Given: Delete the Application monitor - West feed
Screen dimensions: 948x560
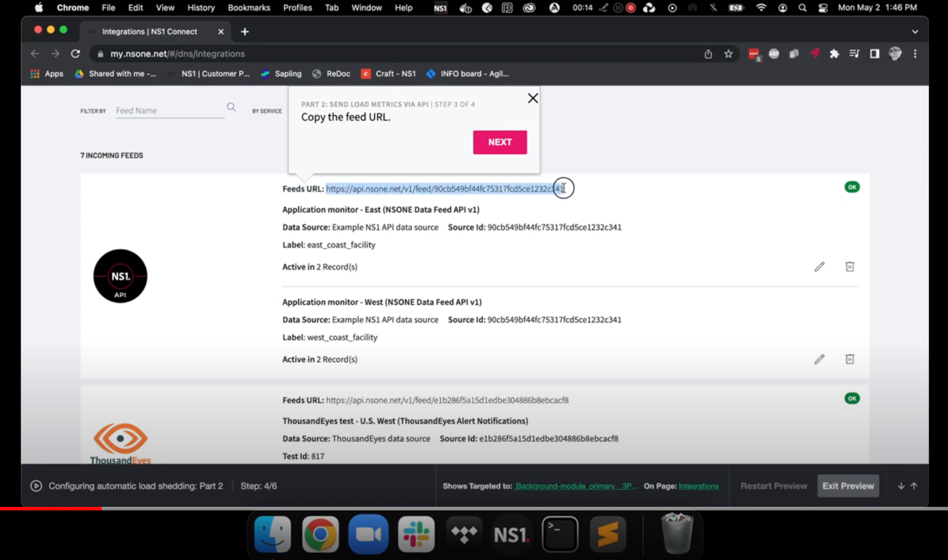Looking at the screenshot, I should pyautogui.click(x=849, y=359).
